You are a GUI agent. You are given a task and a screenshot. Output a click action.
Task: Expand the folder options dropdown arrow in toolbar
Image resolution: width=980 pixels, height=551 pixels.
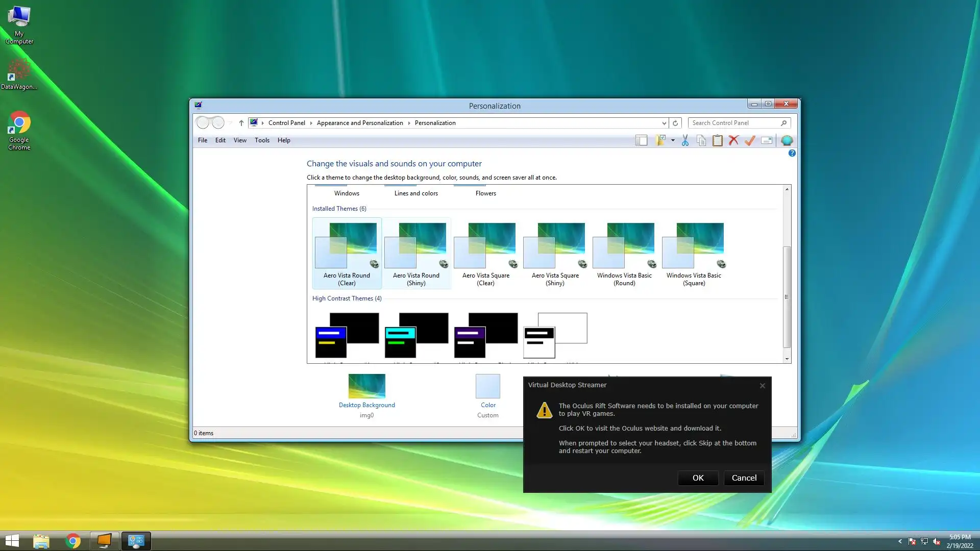point(673,140)
